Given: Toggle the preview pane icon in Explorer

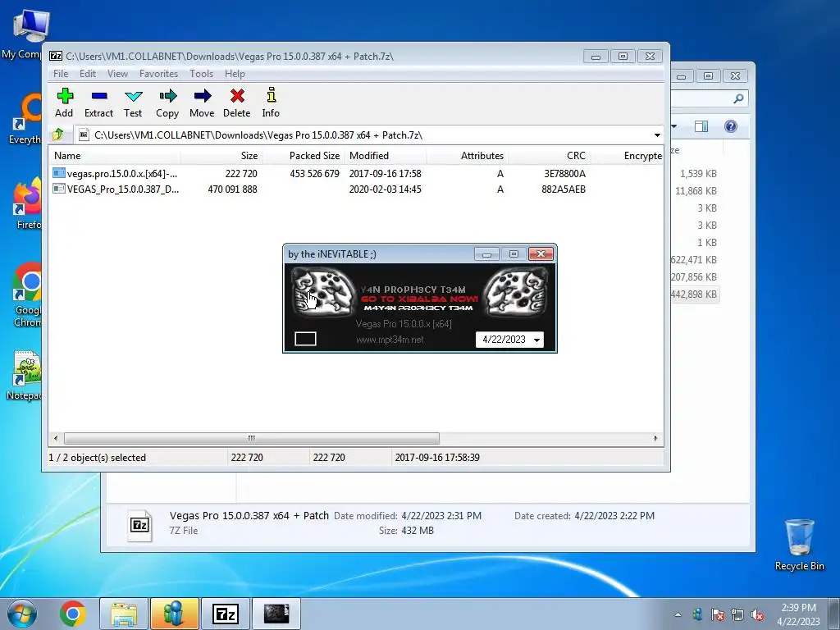Looking at the screenshot, I should coord(701,126).
